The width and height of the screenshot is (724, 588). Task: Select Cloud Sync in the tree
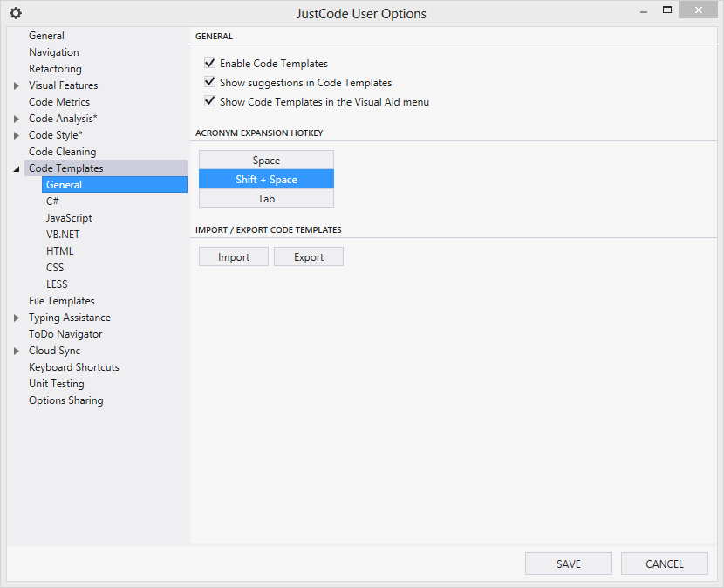(54, 351)
